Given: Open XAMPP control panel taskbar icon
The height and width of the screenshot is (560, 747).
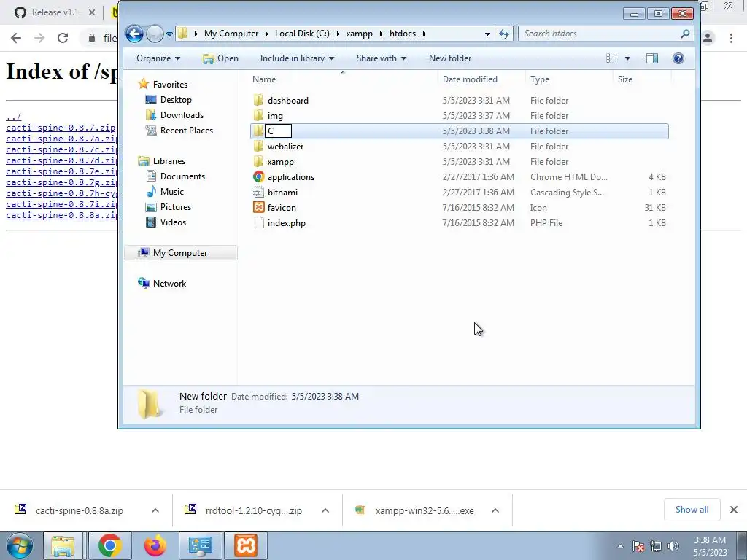Looking at the screenshot, I should click(246, 545).
